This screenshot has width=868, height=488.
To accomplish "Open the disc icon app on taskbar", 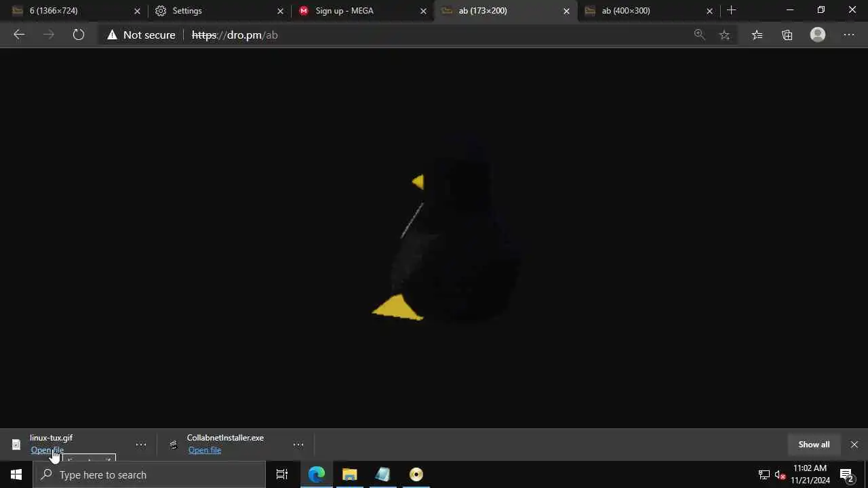I will click(416, 474).
